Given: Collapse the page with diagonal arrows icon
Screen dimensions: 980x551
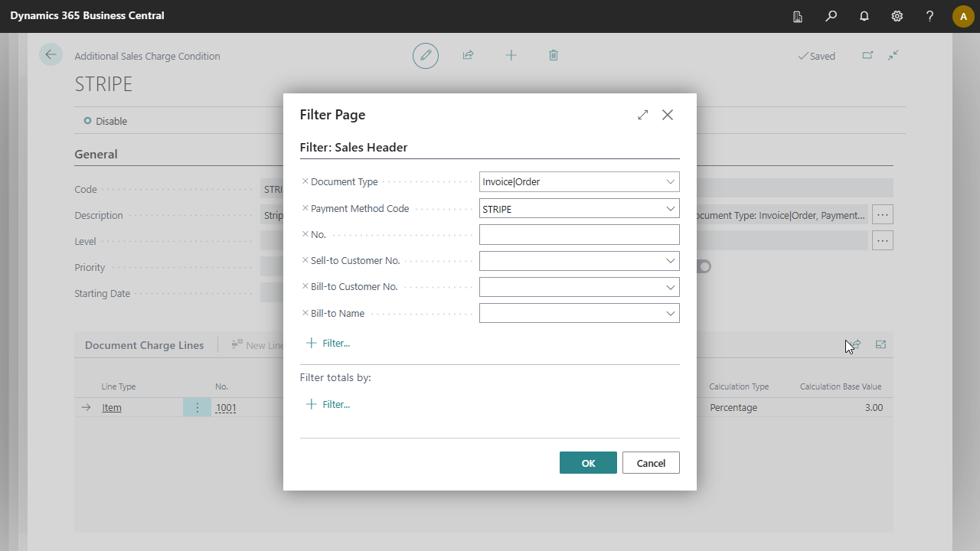Looking at the screenshot, I should point(893,55).
